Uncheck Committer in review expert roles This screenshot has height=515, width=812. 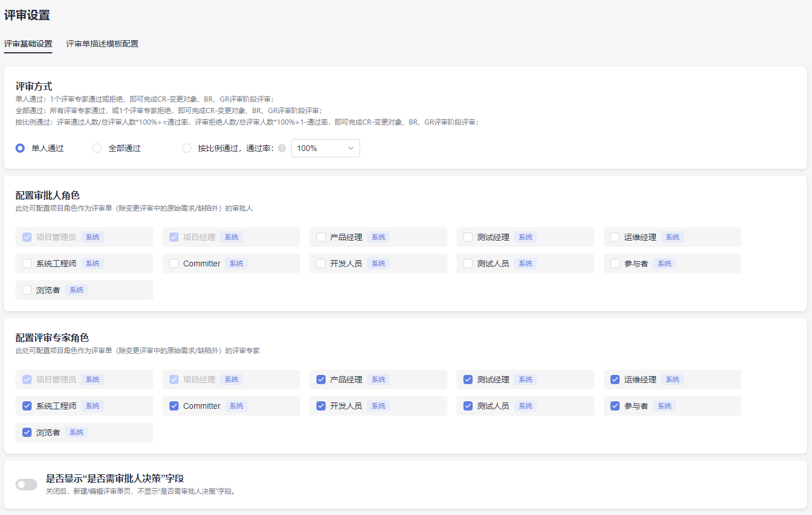click(x=174, y=406)
